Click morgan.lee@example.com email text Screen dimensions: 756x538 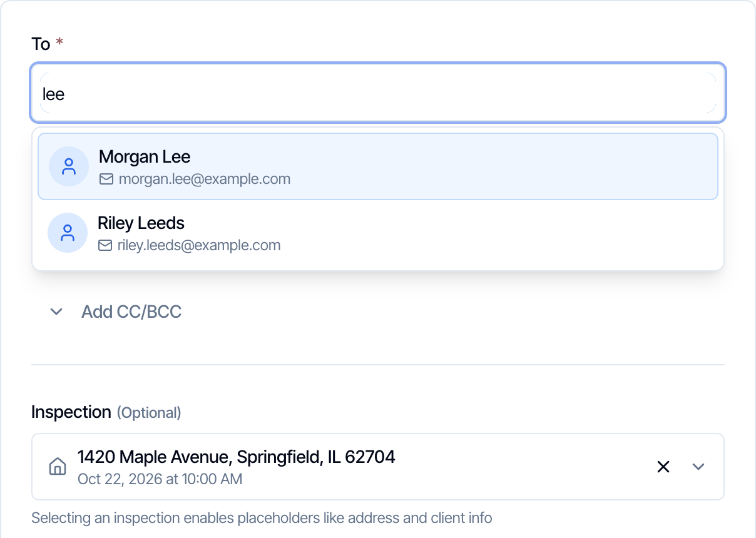pos(205,179)
